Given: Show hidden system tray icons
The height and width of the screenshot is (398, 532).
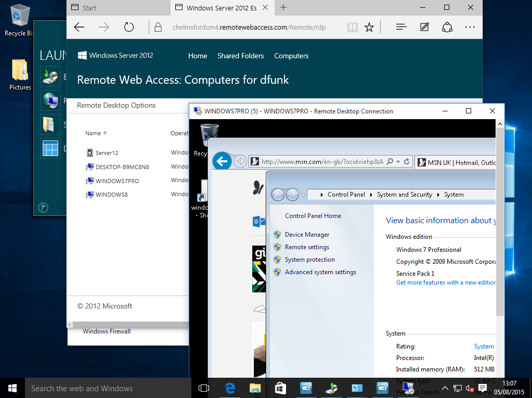Looking at the screenshot, I should [445, 388].
